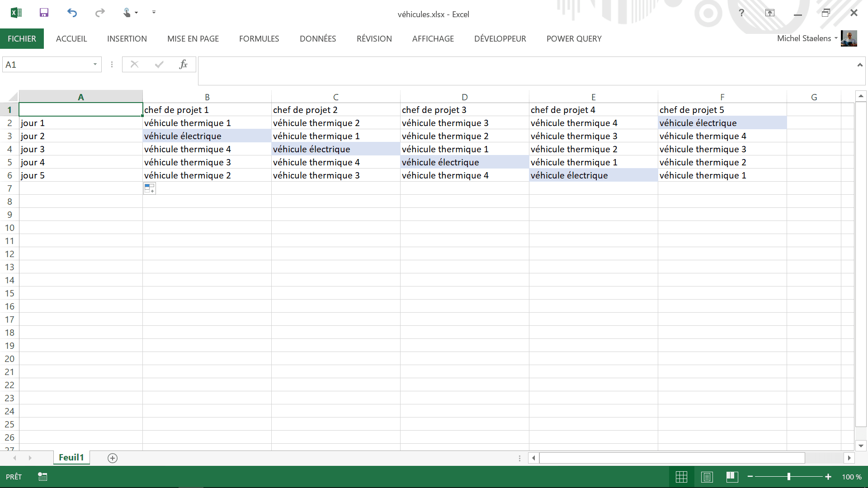Switch to Page Layout view
The image size is (868, 488).
[707, 477]
